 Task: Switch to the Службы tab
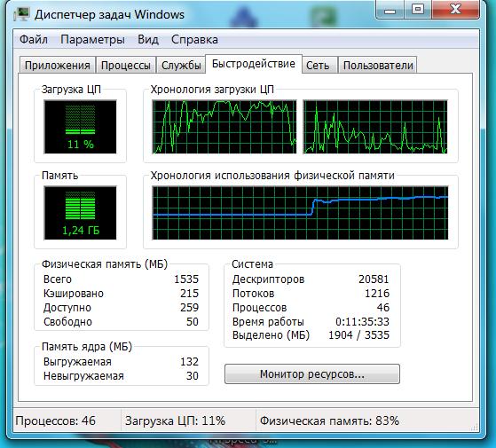[x=181, y=66]
